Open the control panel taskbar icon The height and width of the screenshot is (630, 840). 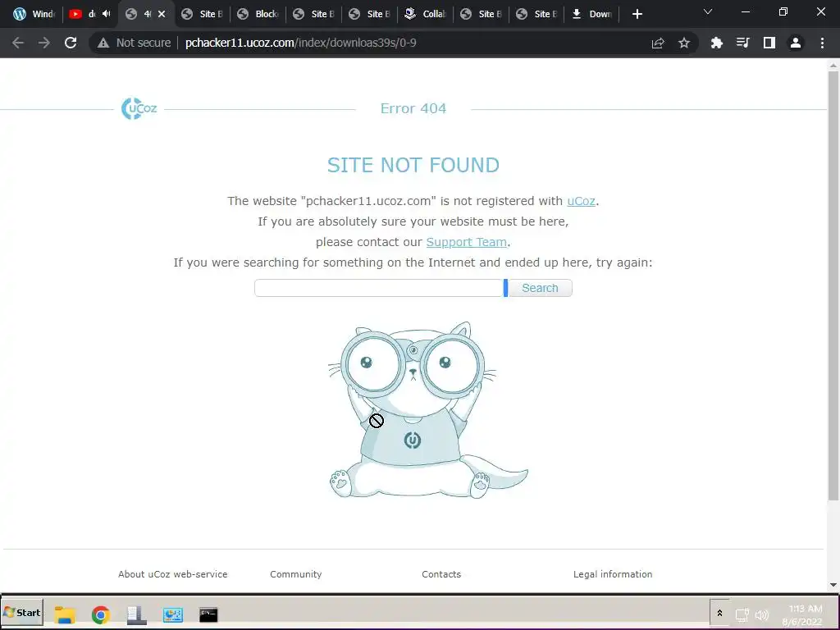[172, 614]
